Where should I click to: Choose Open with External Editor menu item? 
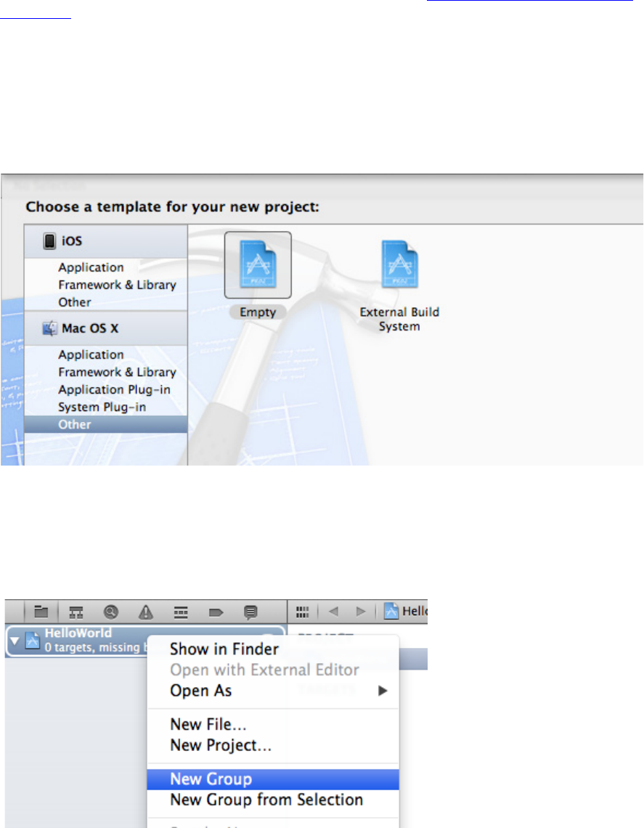(273, 670)
